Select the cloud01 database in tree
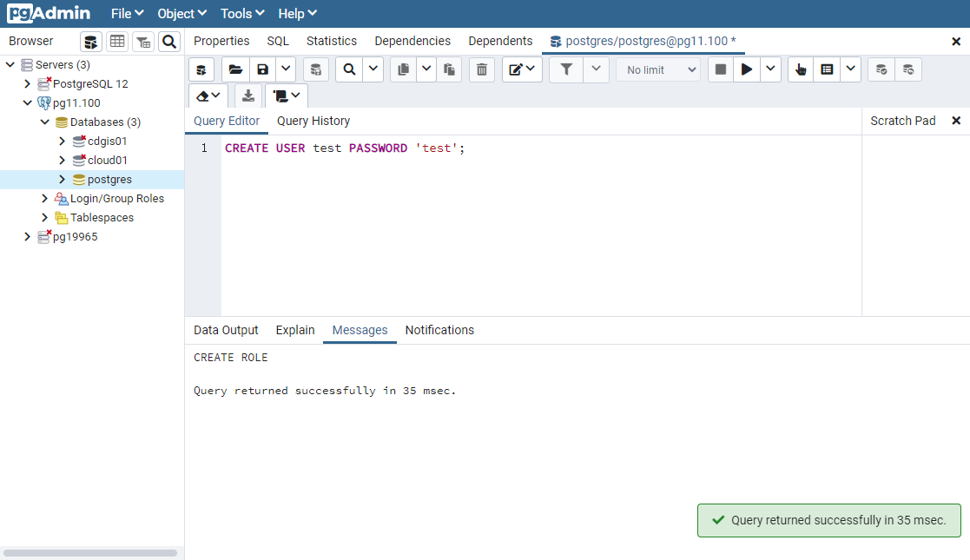970x560 pixels. (x=107, y=161)
